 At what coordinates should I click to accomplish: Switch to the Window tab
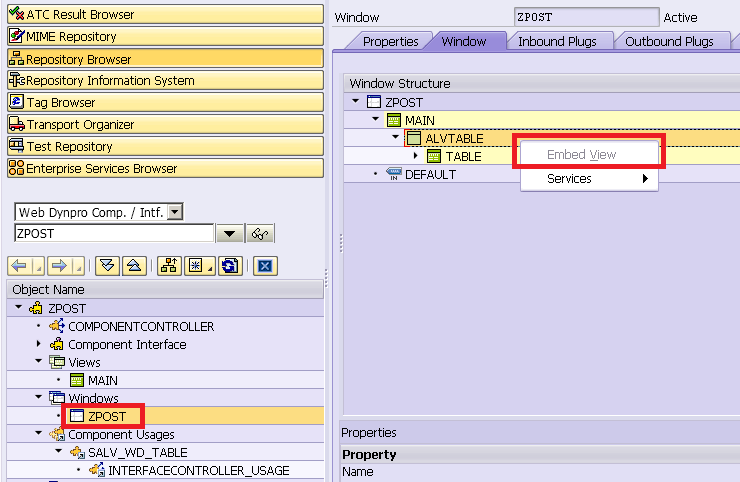pyautogui.click(x=463, y=42)
